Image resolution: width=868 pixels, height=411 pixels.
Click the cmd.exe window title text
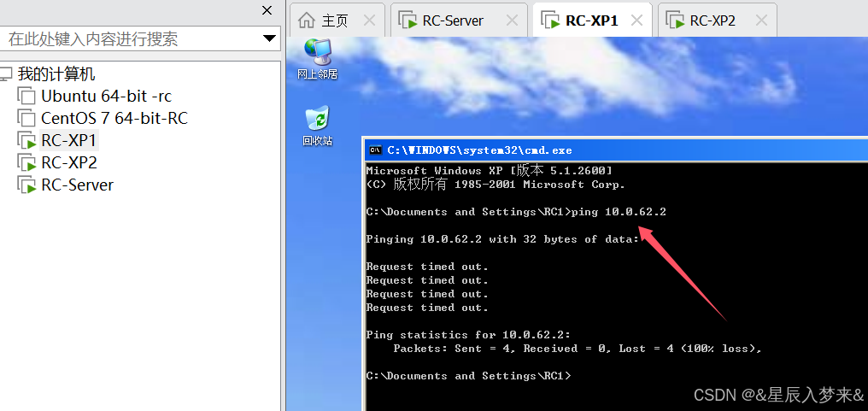click(479, 150)
